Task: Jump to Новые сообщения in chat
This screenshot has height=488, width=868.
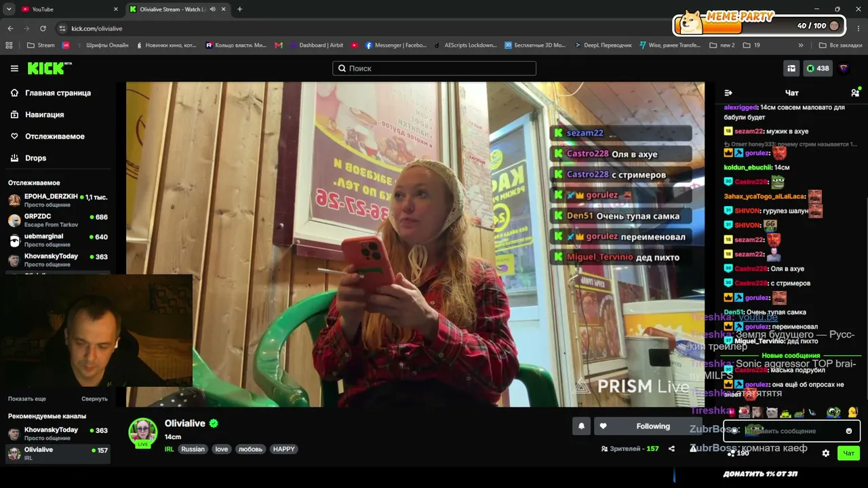Action: [791, 356]
